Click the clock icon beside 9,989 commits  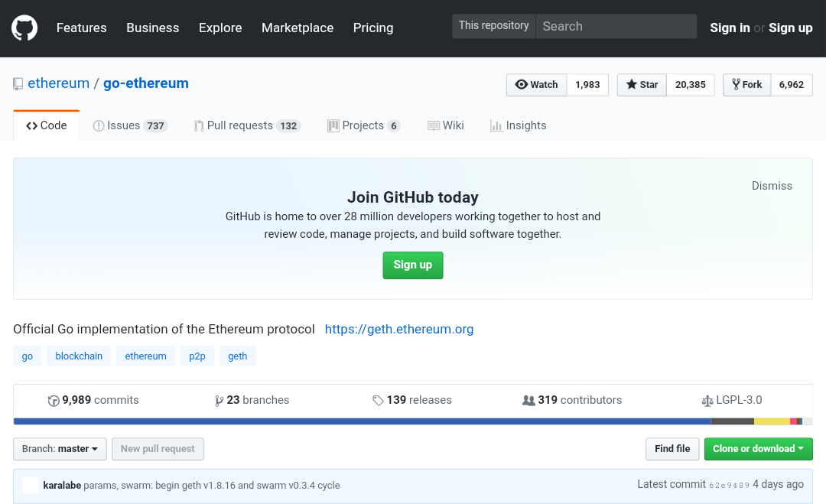click(54, 401)
